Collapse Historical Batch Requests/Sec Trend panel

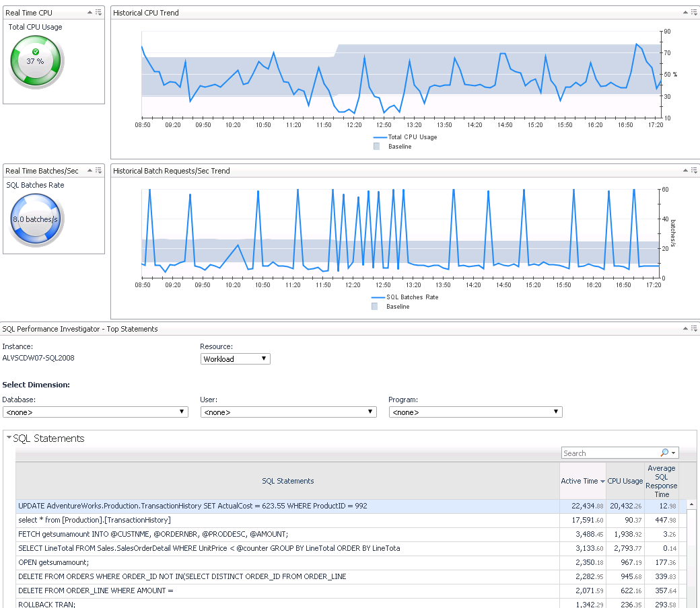tap(685, 171)
